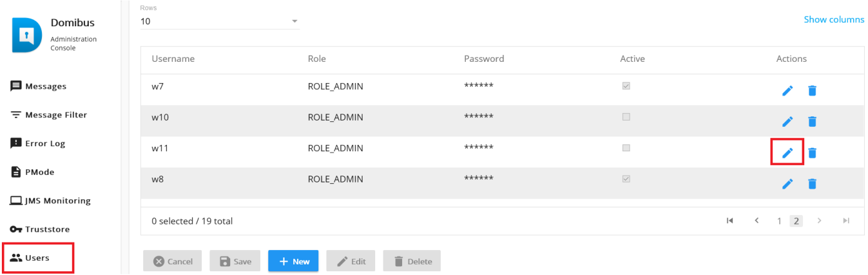The height and width of the screenshot is (275, 868).
Task: Toggle Active checkbox for user w7
Action: (x=626, y=86)
